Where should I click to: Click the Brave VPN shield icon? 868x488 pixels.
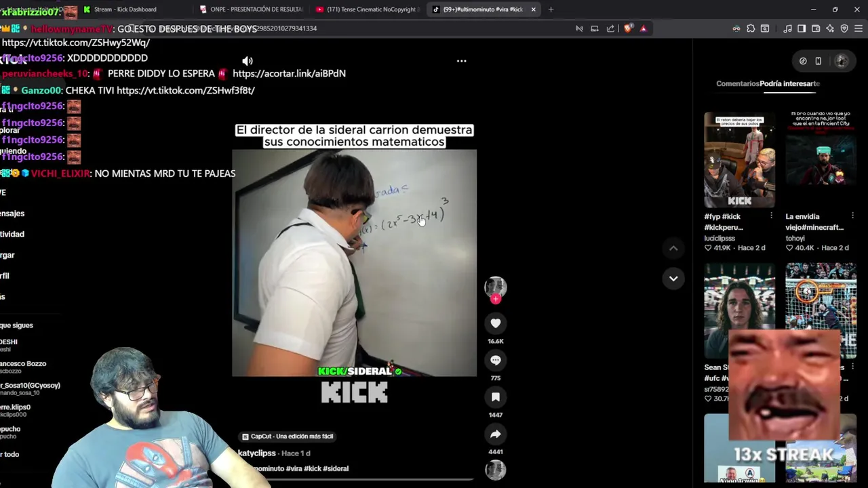click(x=844, y=28)
